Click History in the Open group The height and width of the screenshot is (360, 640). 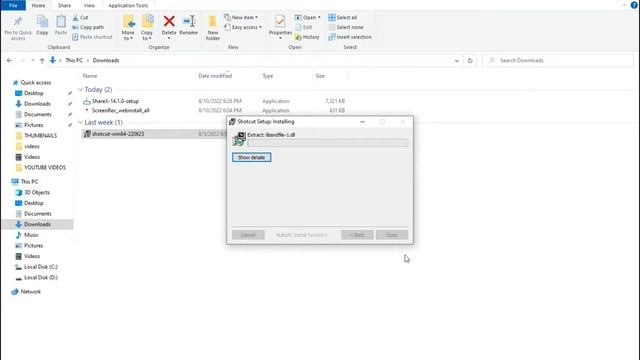(x=307, y=37)
